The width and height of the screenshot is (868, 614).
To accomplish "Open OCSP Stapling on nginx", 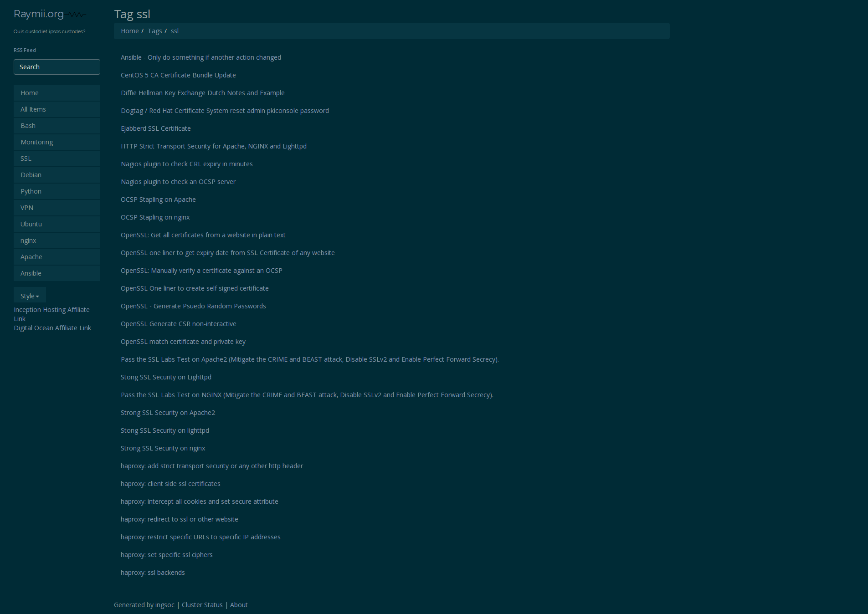I will pos(155,217).
